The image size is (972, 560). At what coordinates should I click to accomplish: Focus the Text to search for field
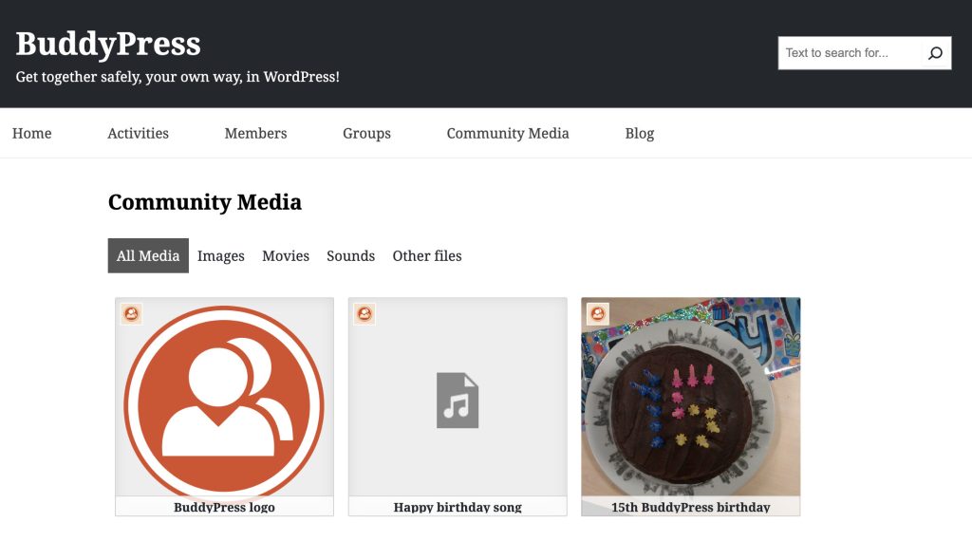[x=850, y=53]
